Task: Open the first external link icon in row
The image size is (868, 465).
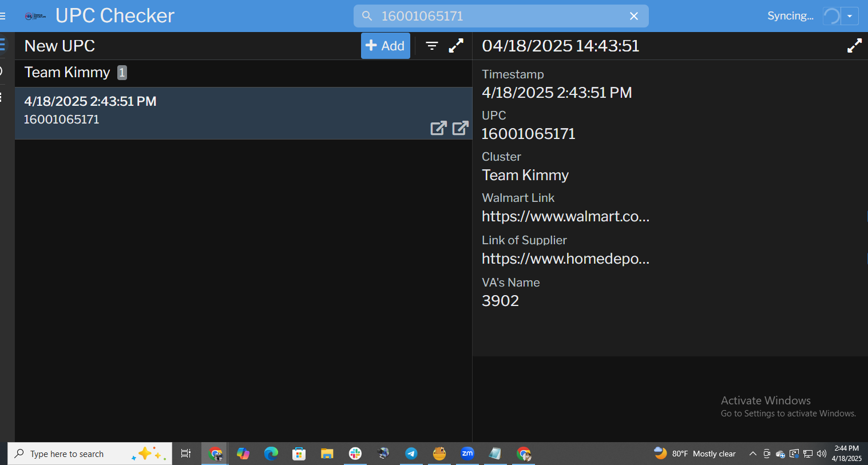Action: coord(438,128)
